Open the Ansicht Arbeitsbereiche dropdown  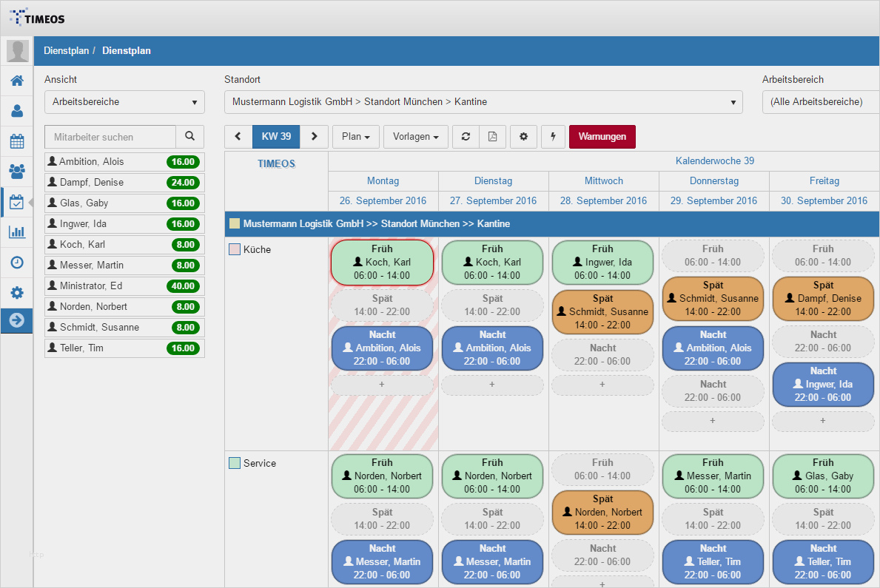(x=124, y=102)
